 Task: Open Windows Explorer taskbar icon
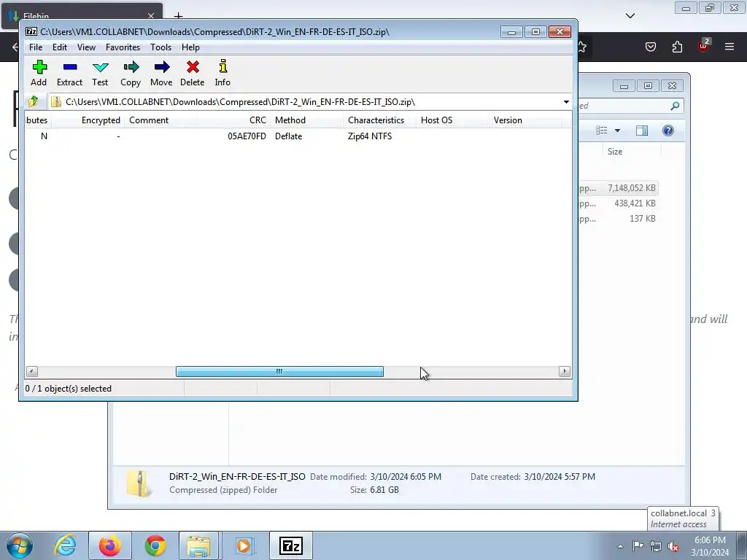[x=198, y=545]
